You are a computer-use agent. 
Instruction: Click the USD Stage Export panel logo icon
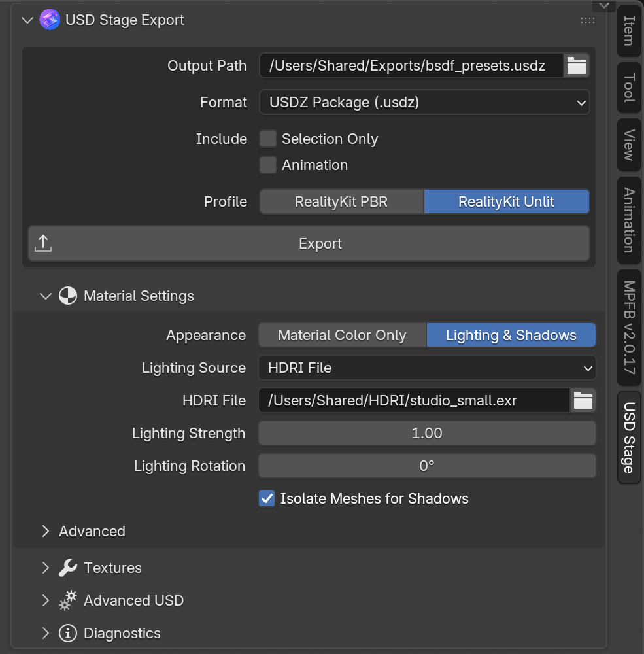(50, 20)
